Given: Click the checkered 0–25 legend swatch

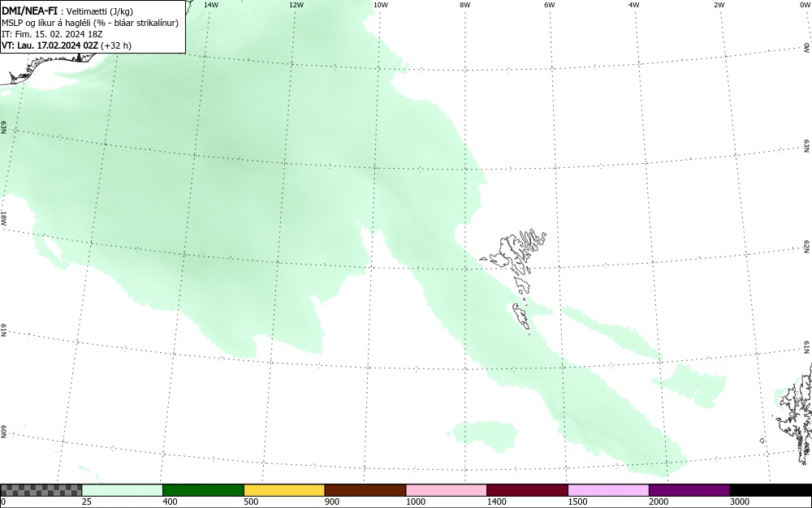Looking at the screenshot, I should (x=41, y=490).
